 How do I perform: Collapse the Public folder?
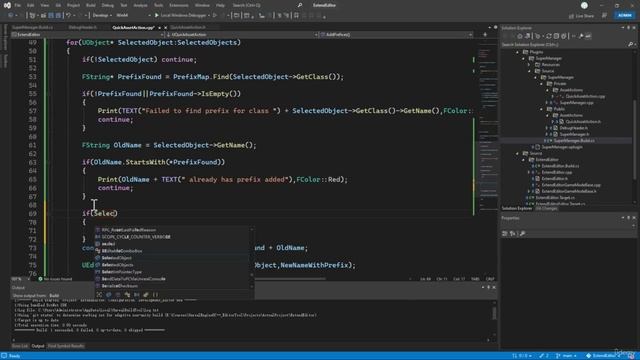tap(542, 109)
